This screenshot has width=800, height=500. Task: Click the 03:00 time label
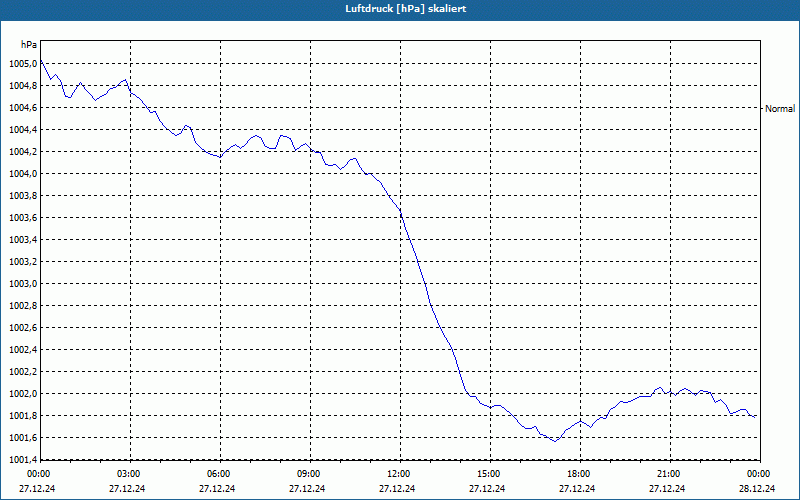tap(129, 474)
